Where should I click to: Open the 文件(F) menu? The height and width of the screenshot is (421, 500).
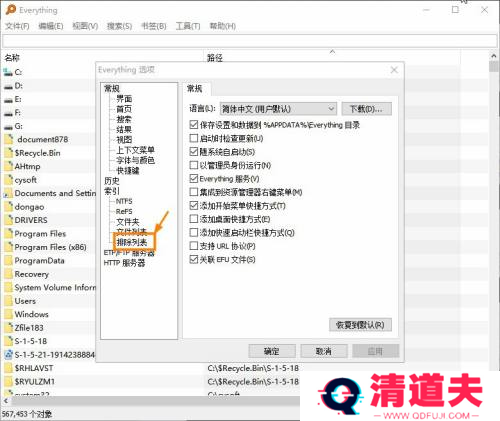17,26
